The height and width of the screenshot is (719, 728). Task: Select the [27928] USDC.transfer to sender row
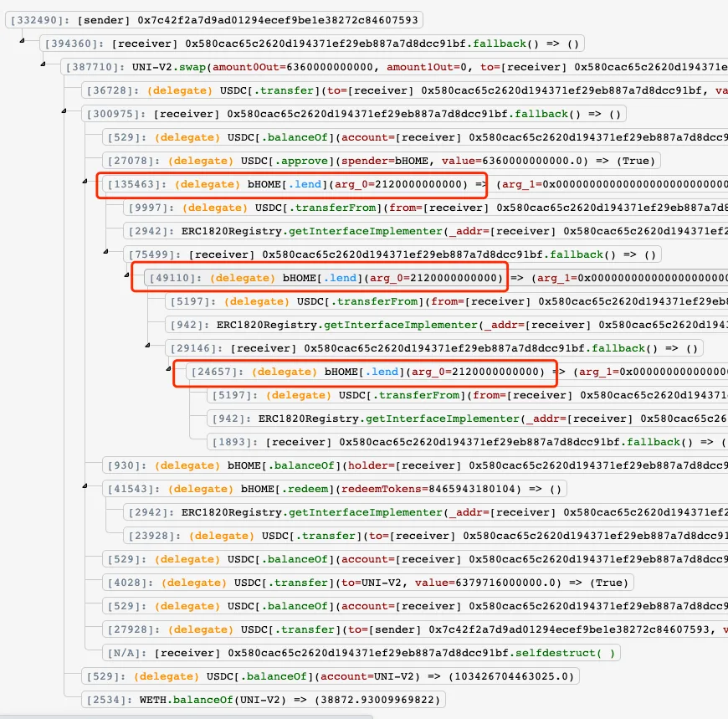(415, 629)
